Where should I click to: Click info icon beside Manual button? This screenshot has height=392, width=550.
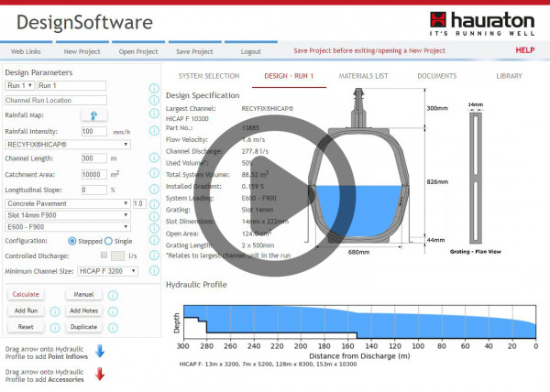point(113,295)
